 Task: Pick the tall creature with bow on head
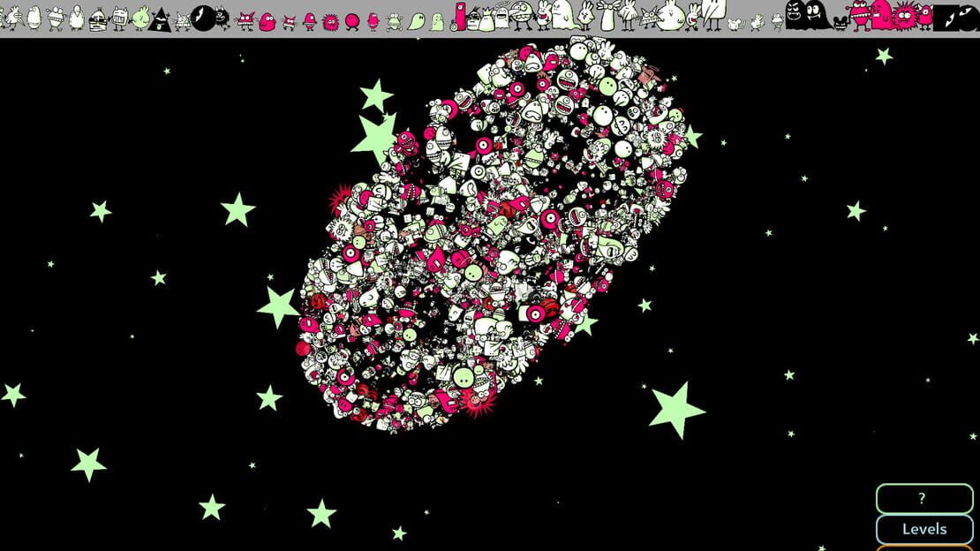[x=607, y=16]
